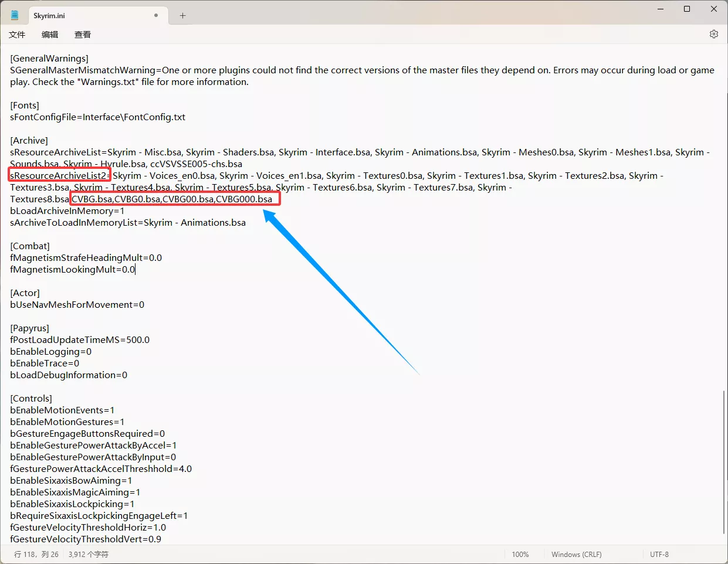Add a new tab with plus button
The width and height of the screenshot is (728, 564).
tap(182, 16)
